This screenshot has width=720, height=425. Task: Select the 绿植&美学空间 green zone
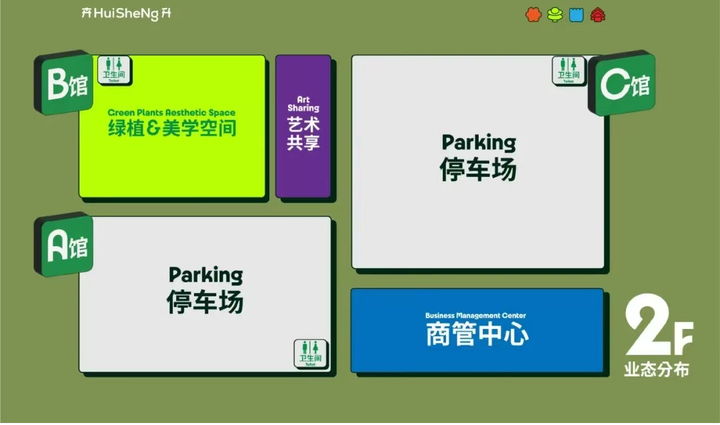click(x=172, y=127)
